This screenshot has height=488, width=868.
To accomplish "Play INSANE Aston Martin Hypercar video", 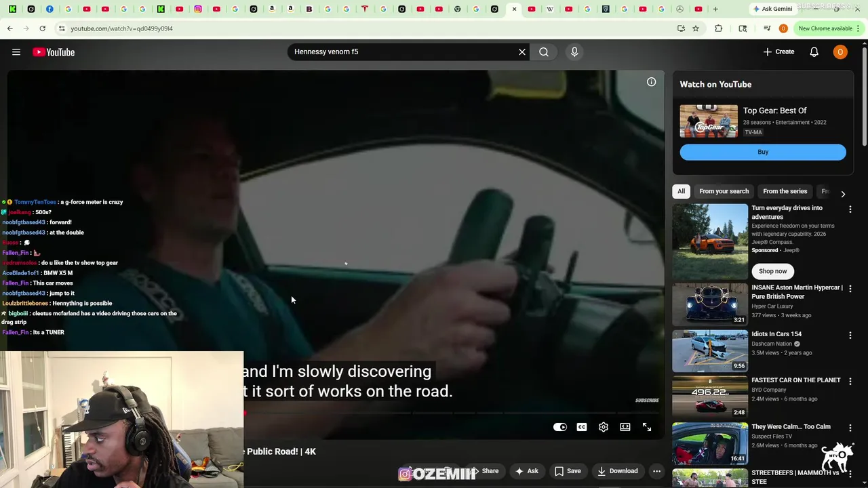I will pos(710,305).
